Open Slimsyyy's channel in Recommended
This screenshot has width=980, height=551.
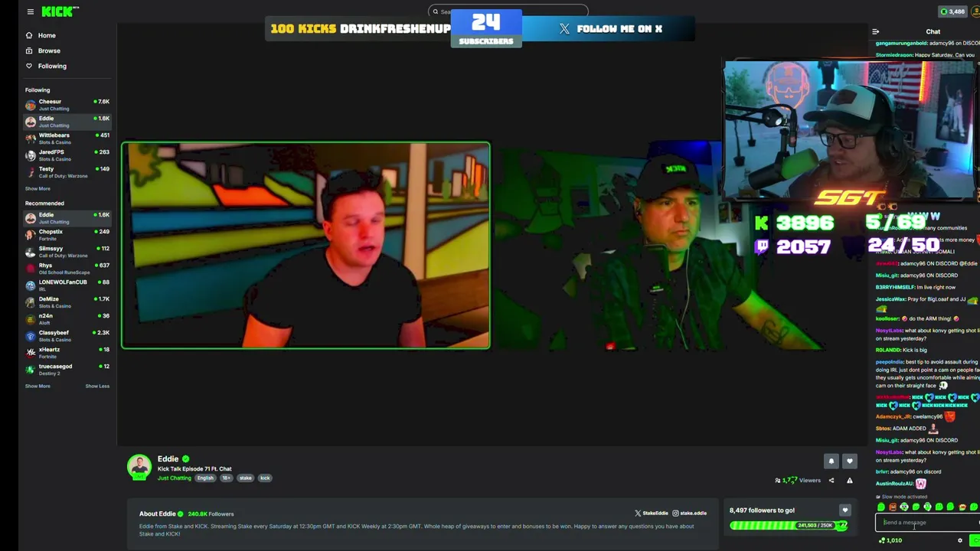tap(67, 252)
